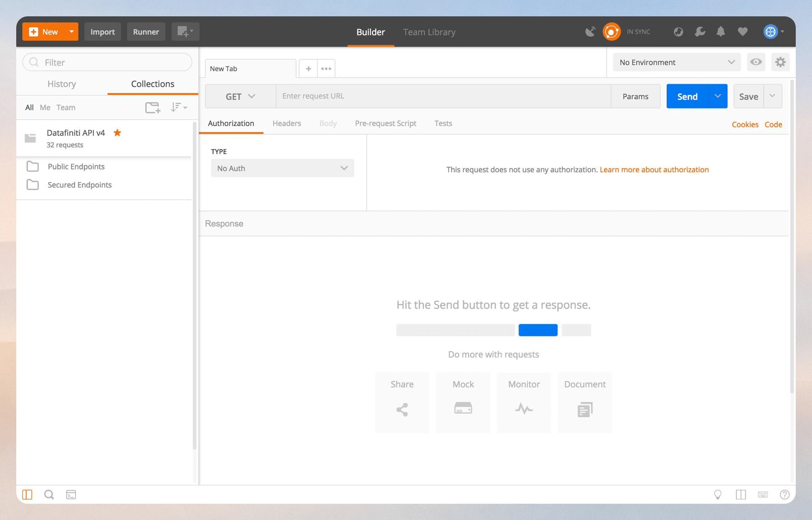Click the IN SYNC status icon
Image resolution: width=812 pixels, height=520 pixels.
click(612, 31)
